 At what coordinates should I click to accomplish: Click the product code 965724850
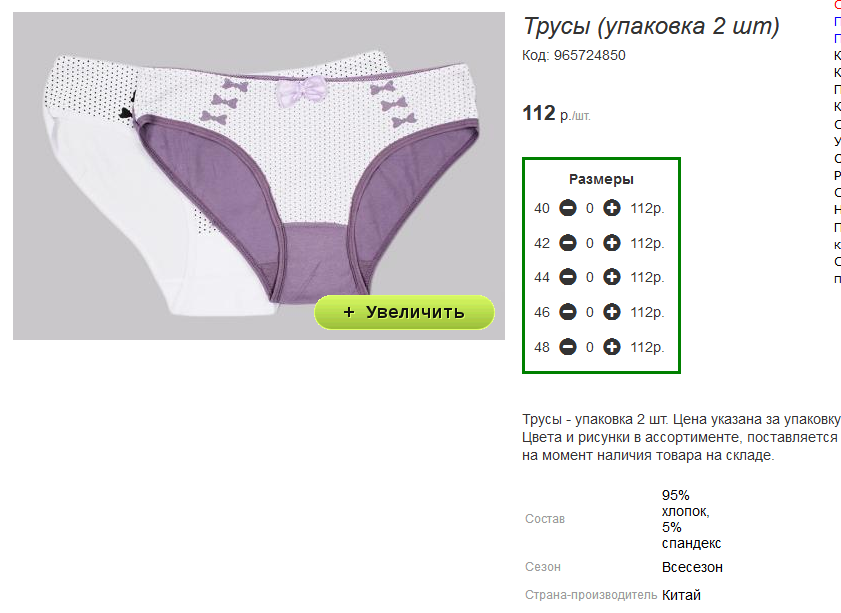coord(589,55)
